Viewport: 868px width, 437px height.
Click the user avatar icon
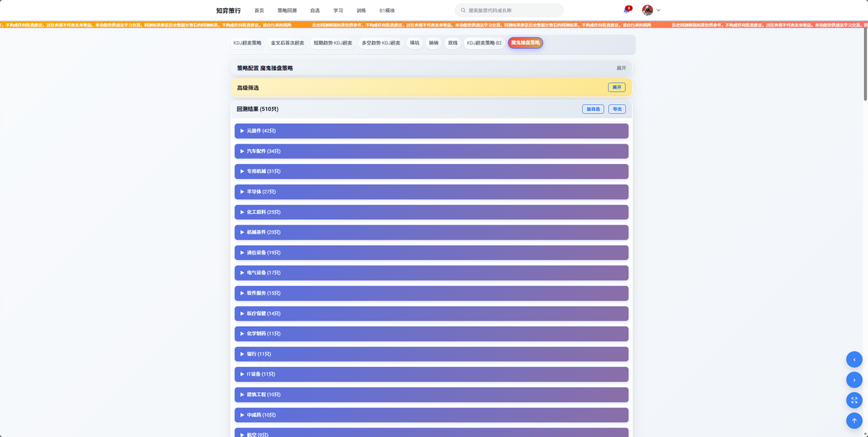click(646, 10)
